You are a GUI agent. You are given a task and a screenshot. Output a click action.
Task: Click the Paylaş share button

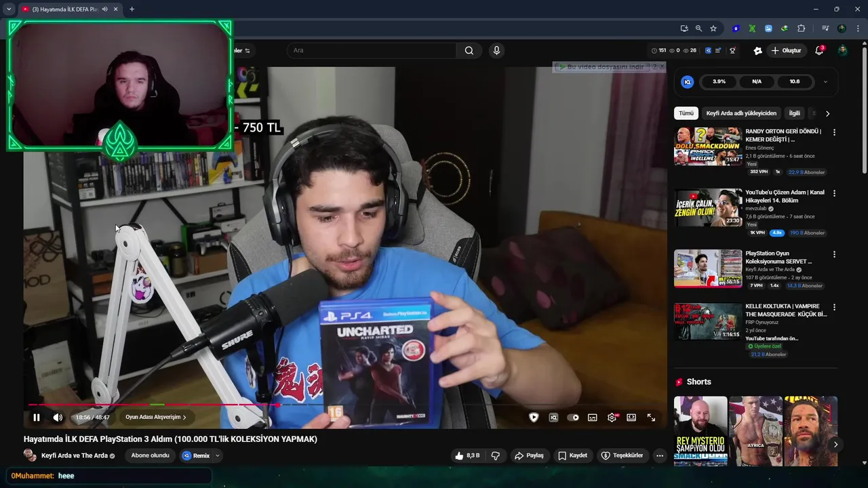529,455
